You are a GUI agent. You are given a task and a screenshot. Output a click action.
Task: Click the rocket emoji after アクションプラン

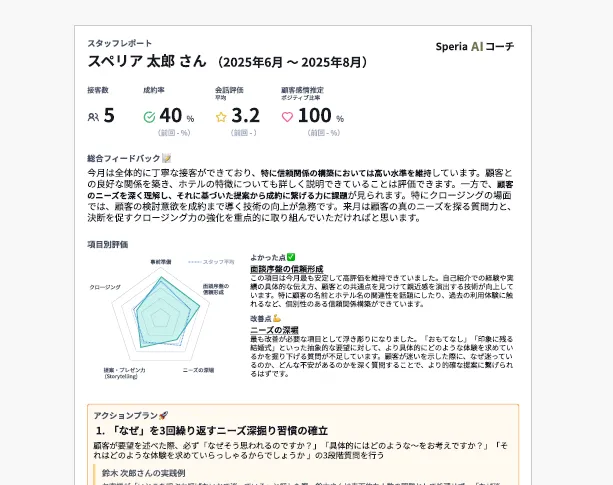[163, 414]
